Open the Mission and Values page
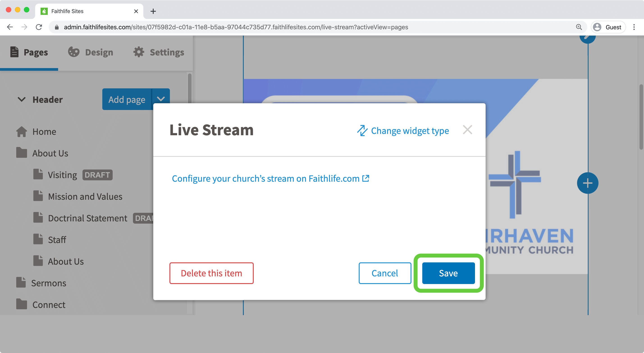Viewport: 644px width, 353px height. [x=85, y=196]
